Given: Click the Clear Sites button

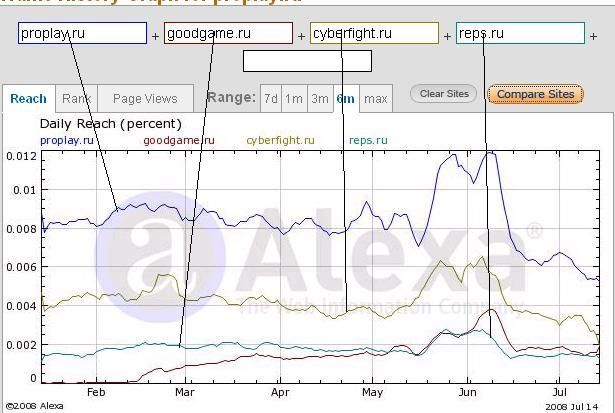Looking at the screenshot, I should (444, 94).
